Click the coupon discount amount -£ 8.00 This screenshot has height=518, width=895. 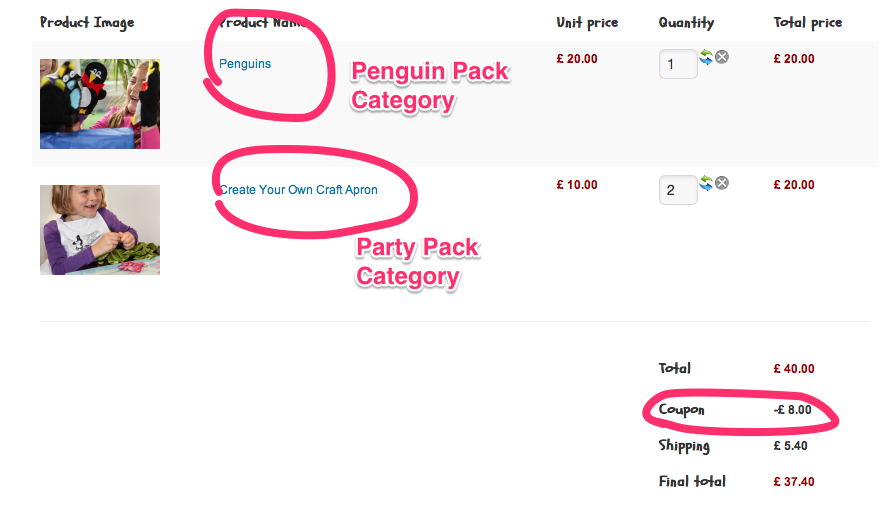tap(792, 410)
